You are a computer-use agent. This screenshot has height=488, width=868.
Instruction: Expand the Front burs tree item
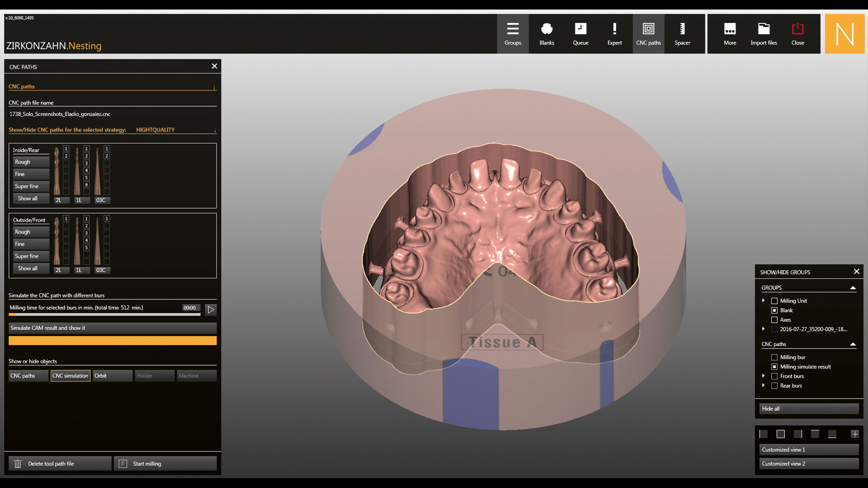[763, 376]
